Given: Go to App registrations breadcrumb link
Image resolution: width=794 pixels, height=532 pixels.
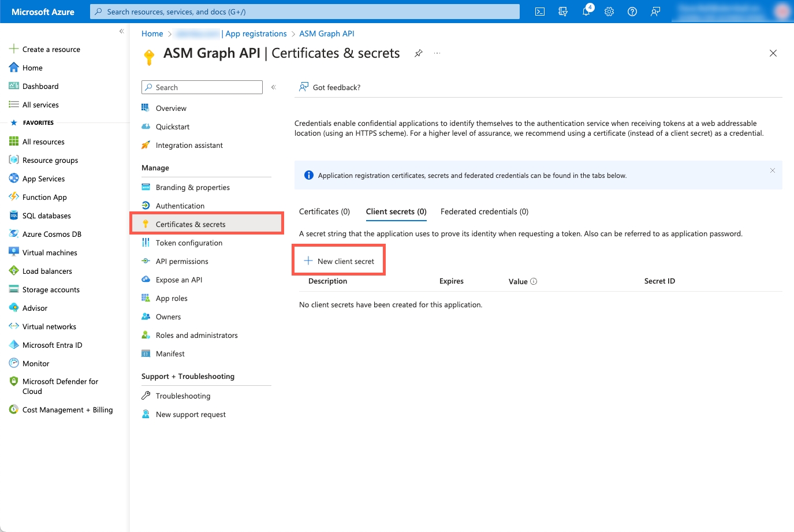Looking at the screenshot, I should point(256,34).
